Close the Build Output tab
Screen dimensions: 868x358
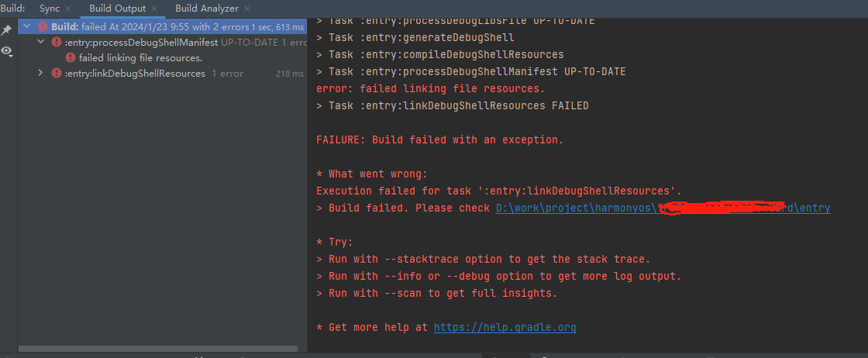[x=154, y=9]
